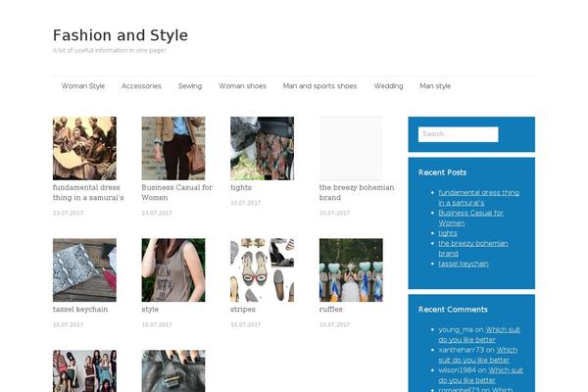The width and height of the screenshot is (588, 392).
Task: Open Recent Posts link fundamental dress thing
Action: pyautogui.click(x=478, y=198)
